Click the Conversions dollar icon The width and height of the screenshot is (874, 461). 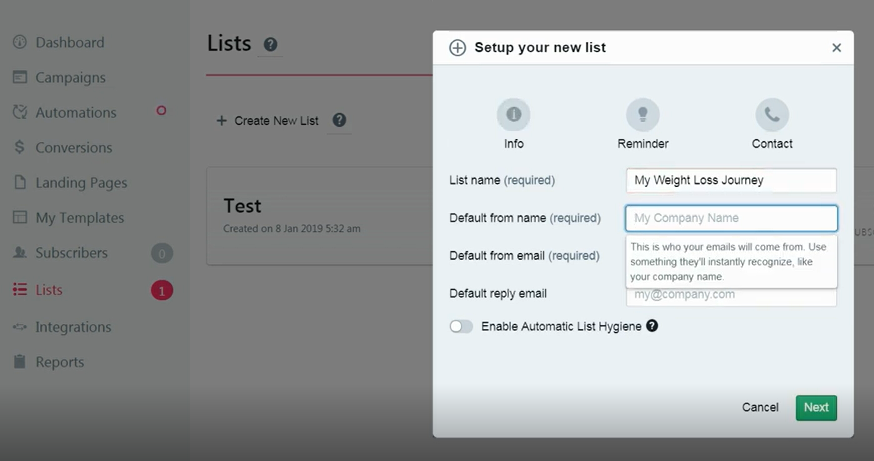(20, 147)
